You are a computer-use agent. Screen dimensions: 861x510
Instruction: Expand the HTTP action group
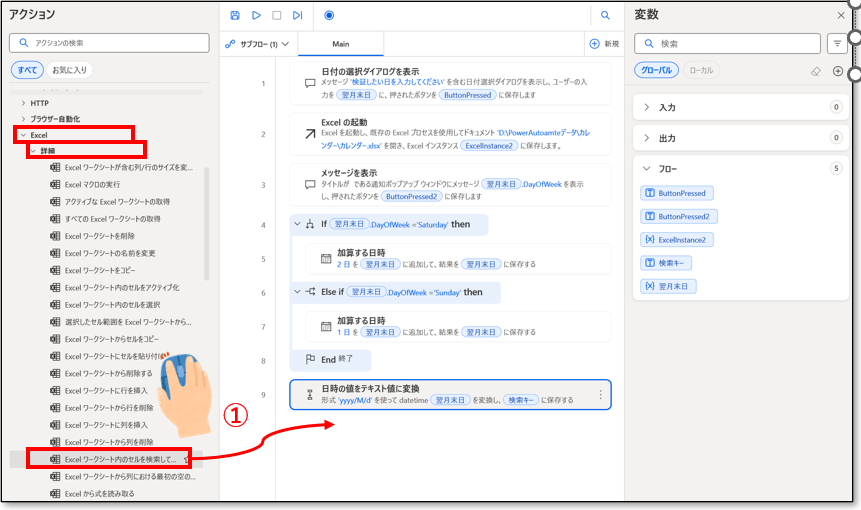click(x=23, y=103)
